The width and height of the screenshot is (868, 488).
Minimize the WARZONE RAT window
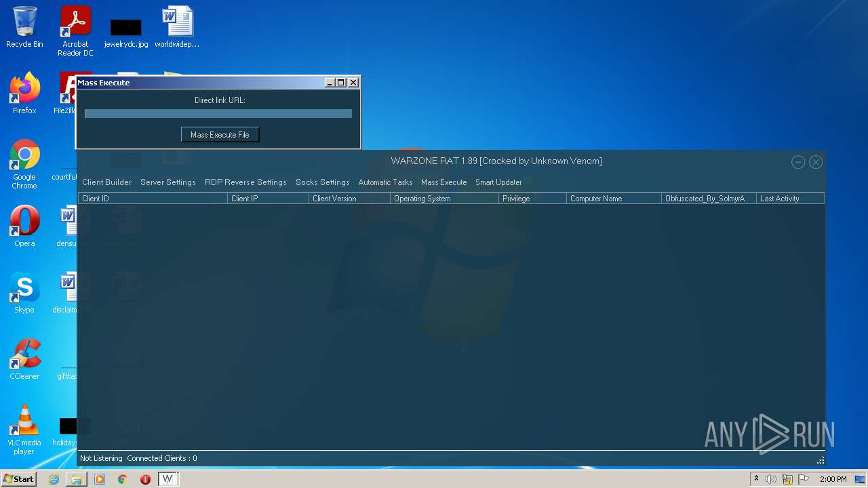click(x=798, y=162)
